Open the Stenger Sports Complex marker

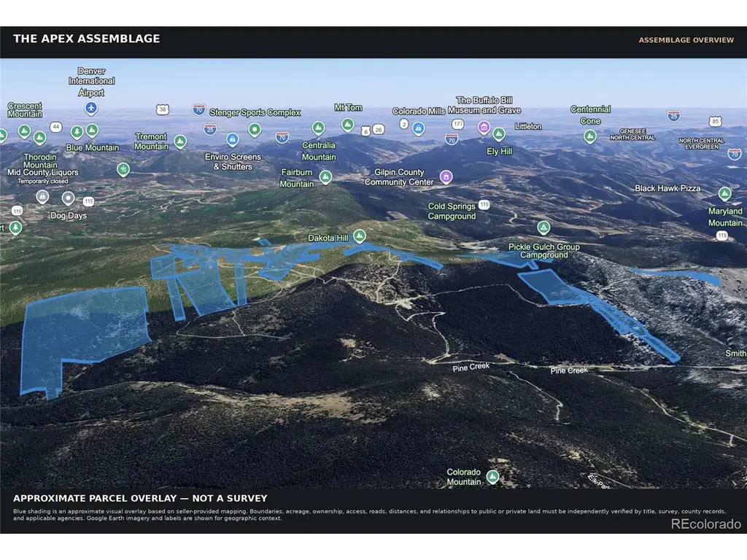coord(255,130)
